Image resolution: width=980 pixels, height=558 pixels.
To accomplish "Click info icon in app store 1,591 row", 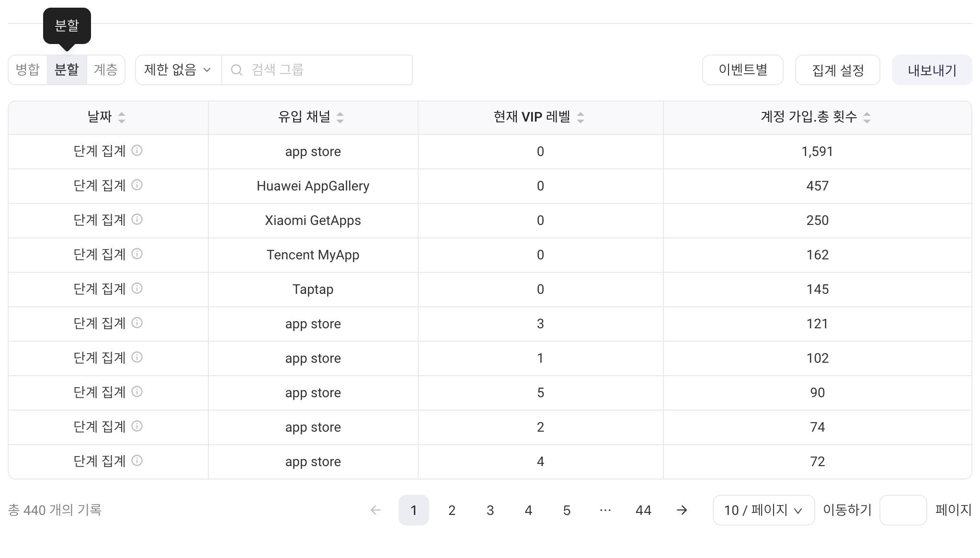I will coord(137,151).
